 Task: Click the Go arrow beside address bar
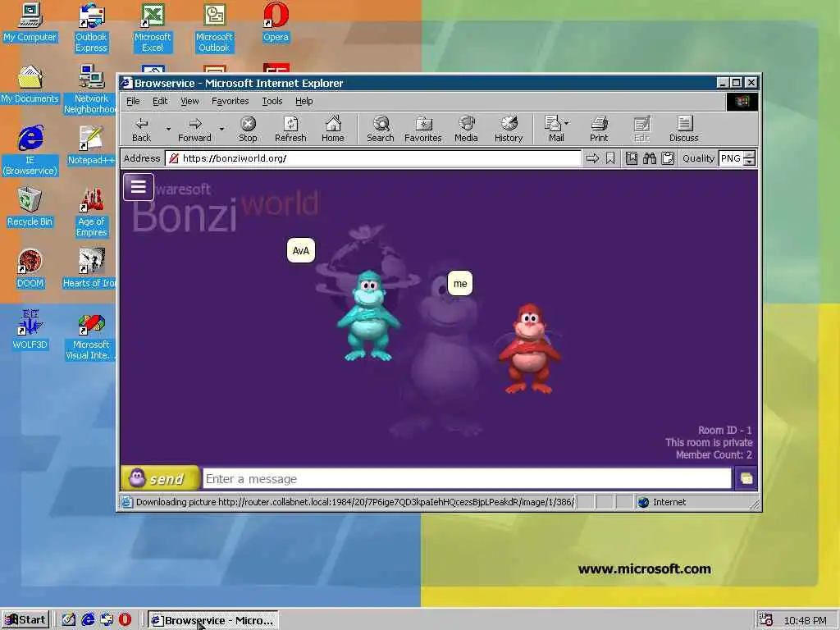(x=592, y=158)
